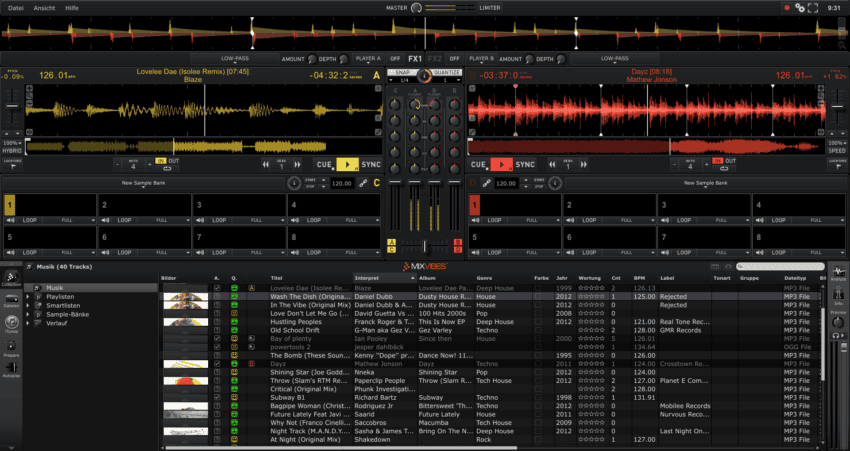Viewport: 850px width, 451px height.
Task: Click the magnifier icon below the overview waveform
Action: [842, 47]
